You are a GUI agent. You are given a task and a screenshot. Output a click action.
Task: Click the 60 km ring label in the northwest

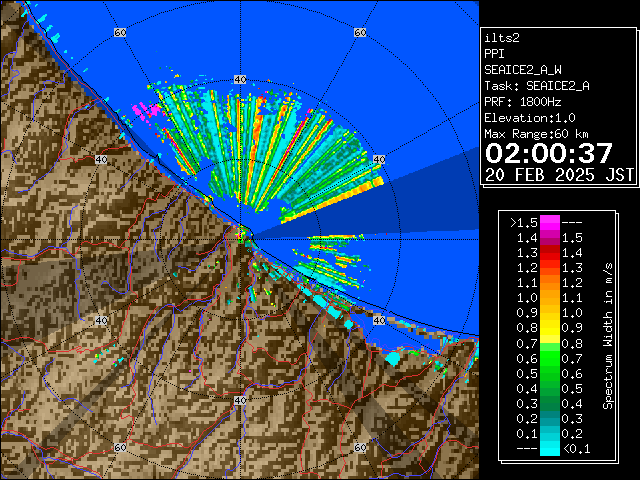120,32
